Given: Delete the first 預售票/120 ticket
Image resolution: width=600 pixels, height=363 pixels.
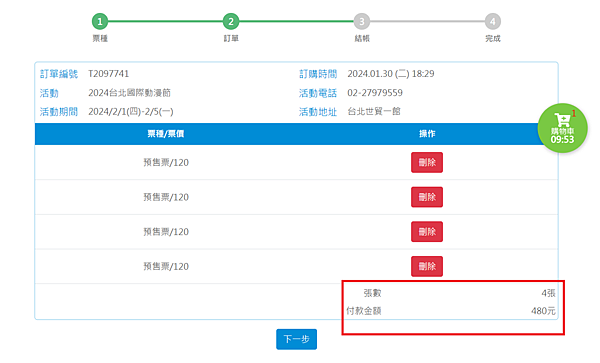Looking at the screenshot, I should [427, 163].
